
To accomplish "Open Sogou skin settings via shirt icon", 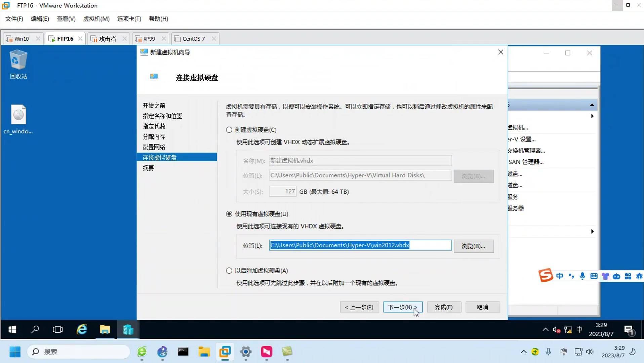I will 605,276.
